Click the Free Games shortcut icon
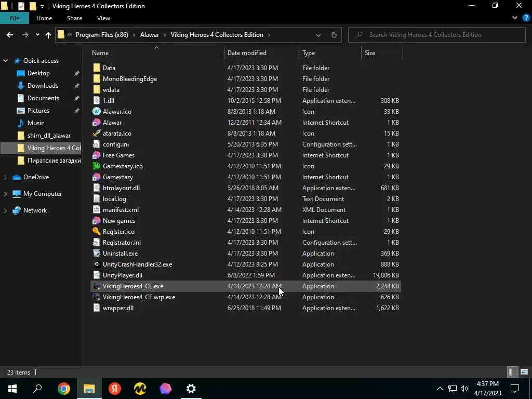The height and width of the screenshot is (399, 532). pos(97,155)
